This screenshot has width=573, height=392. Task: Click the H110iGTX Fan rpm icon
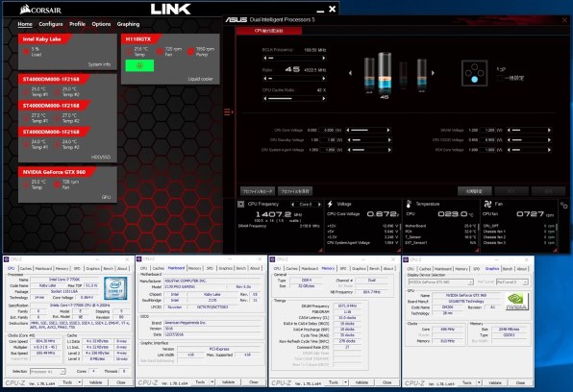[160, 52]
